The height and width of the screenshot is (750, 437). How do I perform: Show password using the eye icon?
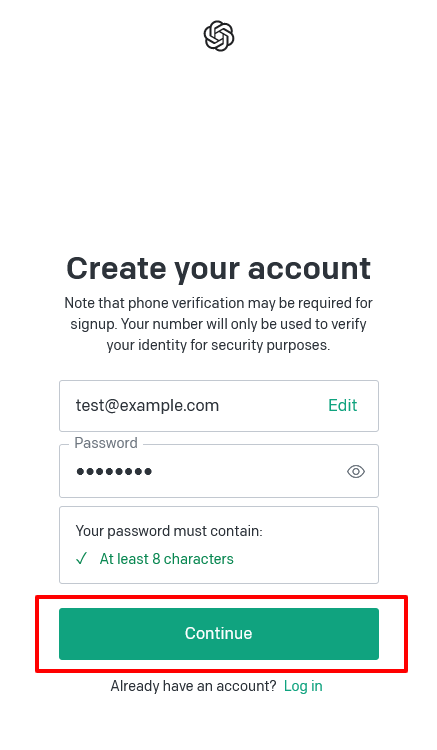[x=356, y=472]
